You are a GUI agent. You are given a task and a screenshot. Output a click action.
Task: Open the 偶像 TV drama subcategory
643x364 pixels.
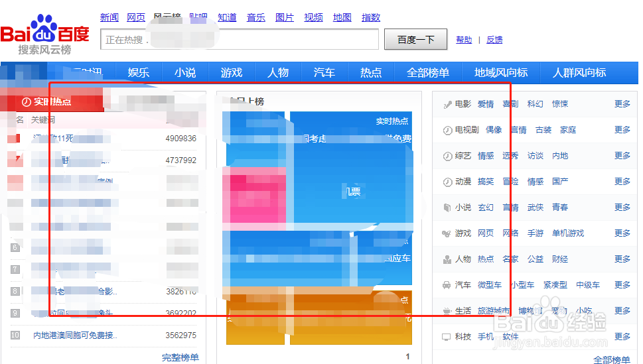coord(494,130)
